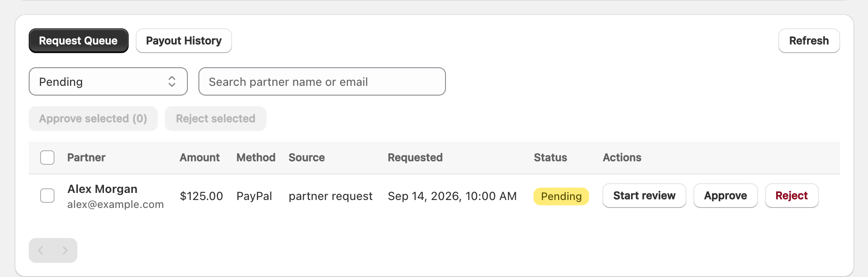Viewport: 868px width, 277px height.
Task: Open the Payout History tab
Action: [x=184, y=41]
